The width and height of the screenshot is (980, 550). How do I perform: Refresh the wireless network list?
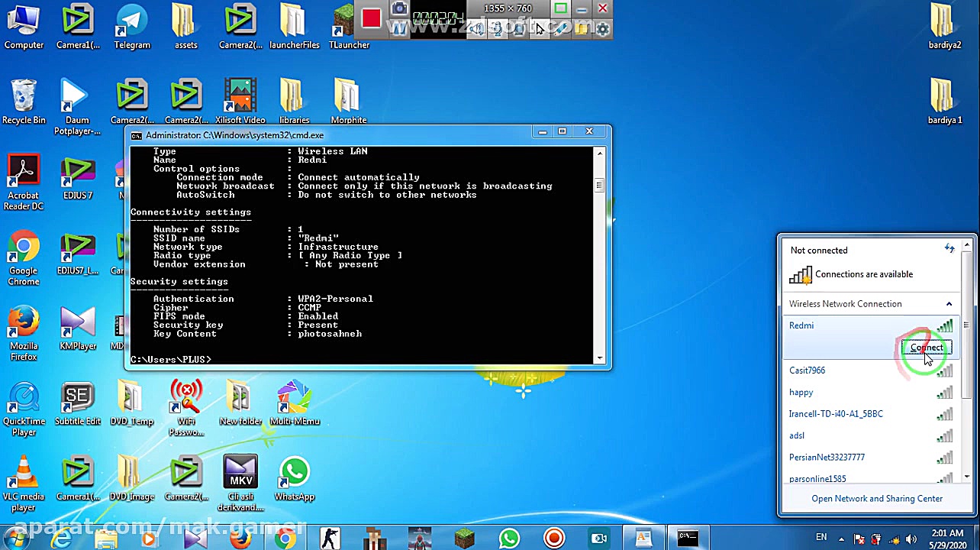click(x=949, y=249)
